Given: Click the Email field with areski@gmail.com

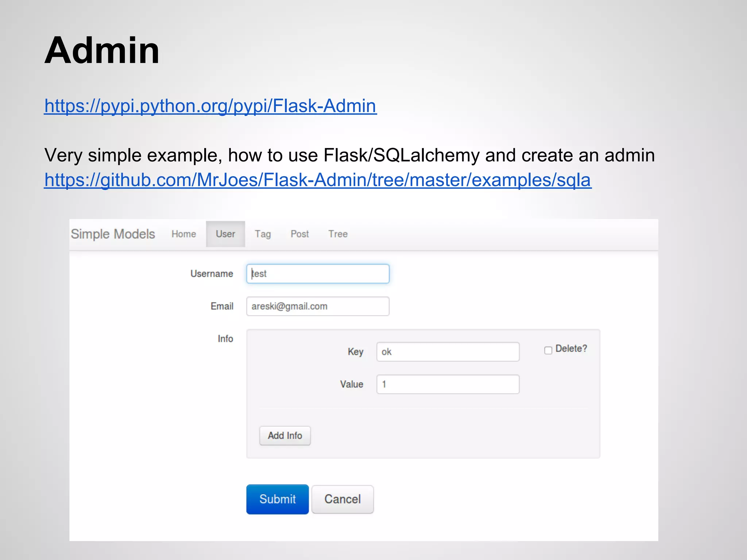Looking at the screenshot, I should click(317, 306).
